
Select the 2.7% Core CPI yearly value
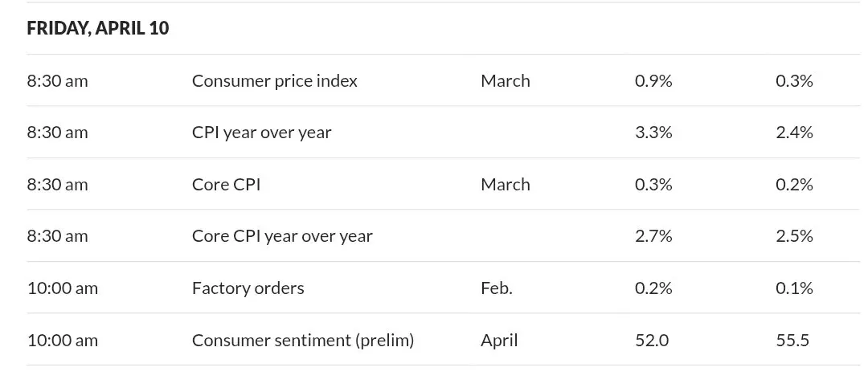pos(653,236)
